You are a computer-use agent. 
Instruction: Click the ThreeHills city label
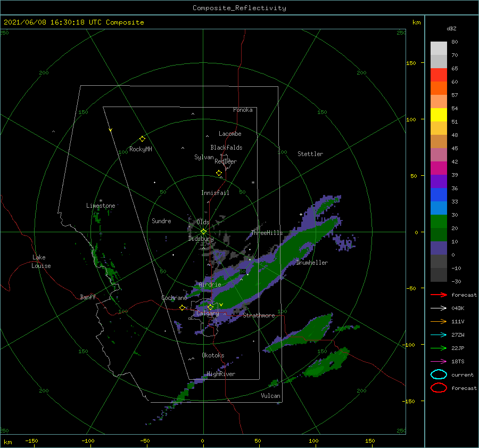click(x=267, y=233)
